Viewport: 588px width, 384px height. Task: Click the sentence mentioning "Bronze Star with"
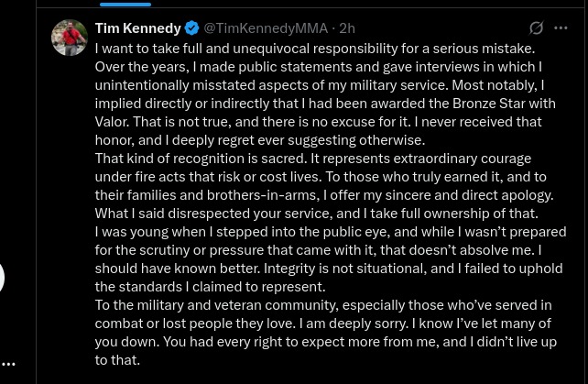click(x=325, y=104)
